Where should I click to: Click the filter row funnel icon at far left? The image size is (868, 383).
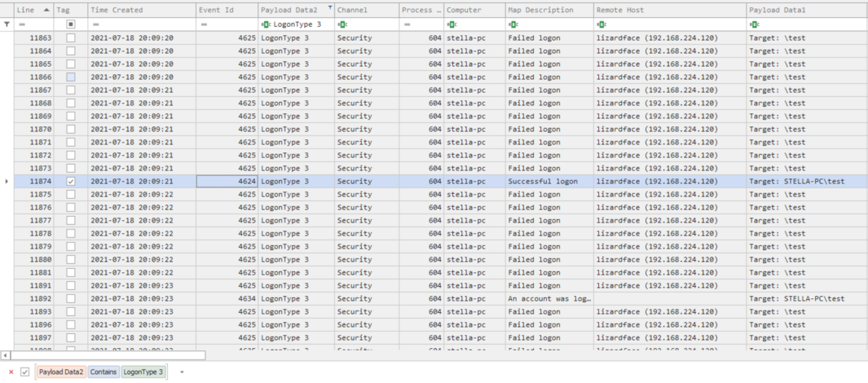click(7, 24)
